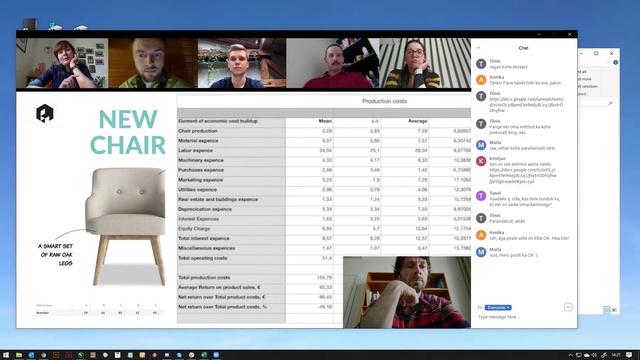
Task: Click the blue help icon in background window
Action: [x=616, y=62]
